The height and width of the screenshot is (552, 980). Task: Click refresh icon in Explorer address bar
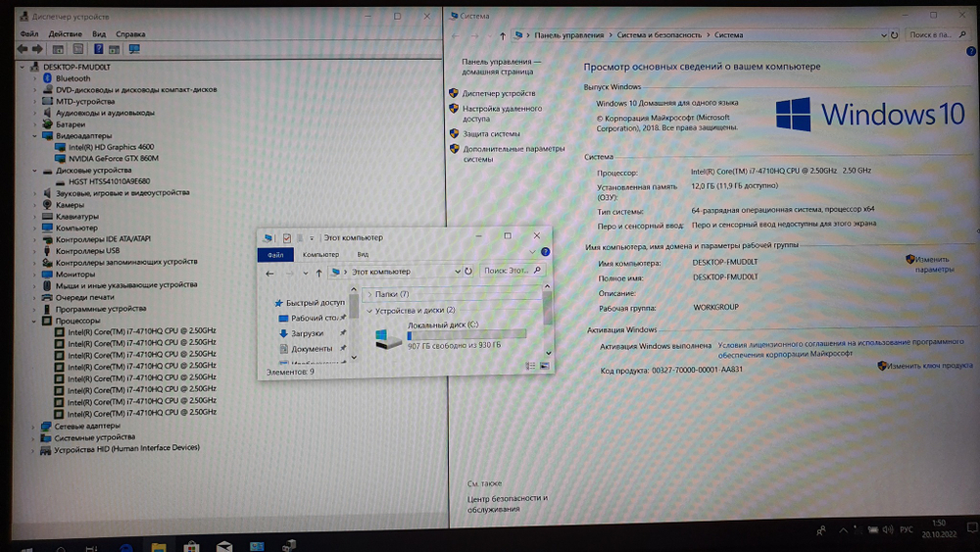coord(468,272)
